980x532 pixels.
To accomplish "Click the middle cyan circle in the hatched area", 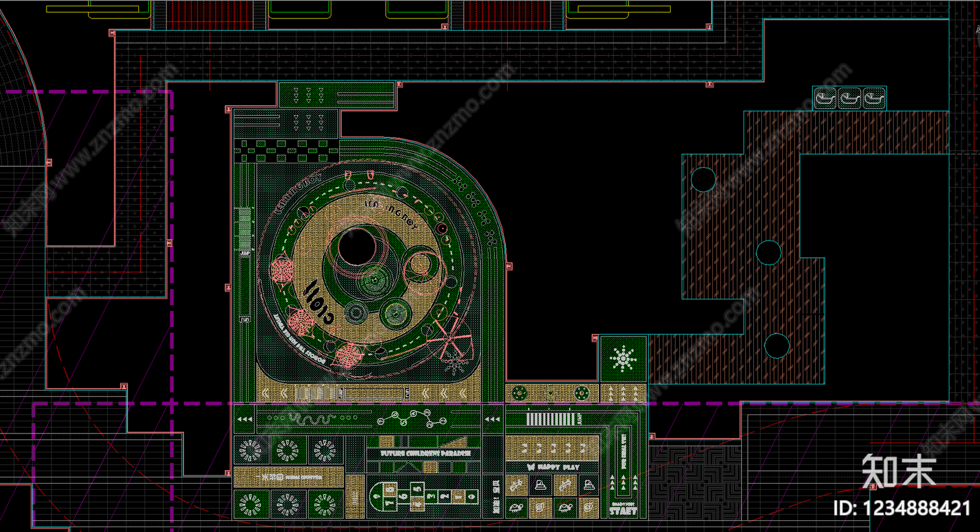I will [769, 252].
